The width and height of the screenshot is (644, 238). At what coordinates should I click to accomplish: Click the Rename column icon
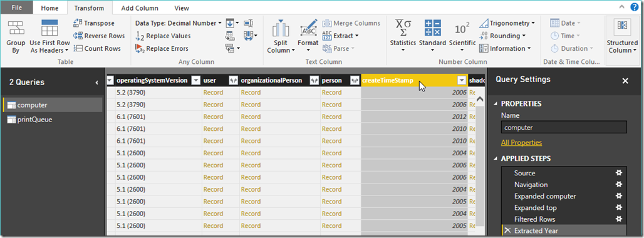(249, 23)
